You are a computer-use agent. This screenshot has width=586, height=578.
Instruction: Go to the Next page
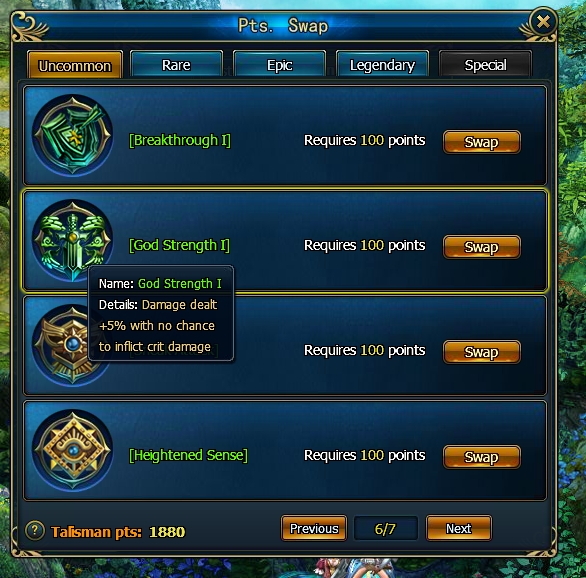pos(459,528)
